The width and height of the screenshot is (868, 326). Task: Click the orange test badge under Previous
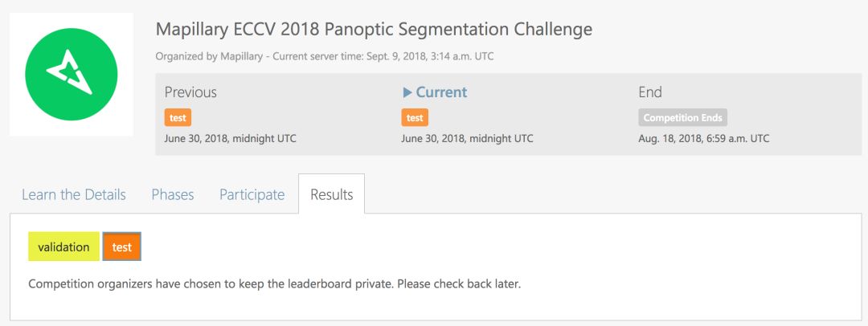coord(178,117)
